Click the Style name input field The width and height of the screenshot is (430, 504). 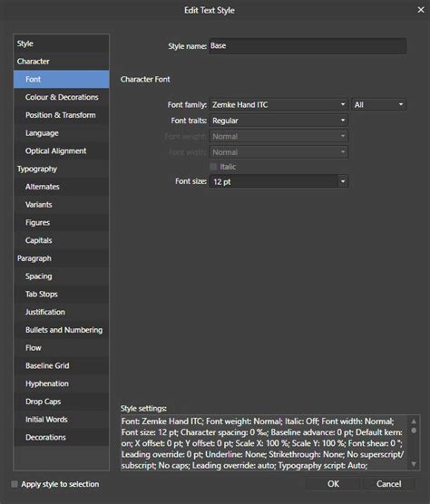pyautogui.click(x=308, y=46)
